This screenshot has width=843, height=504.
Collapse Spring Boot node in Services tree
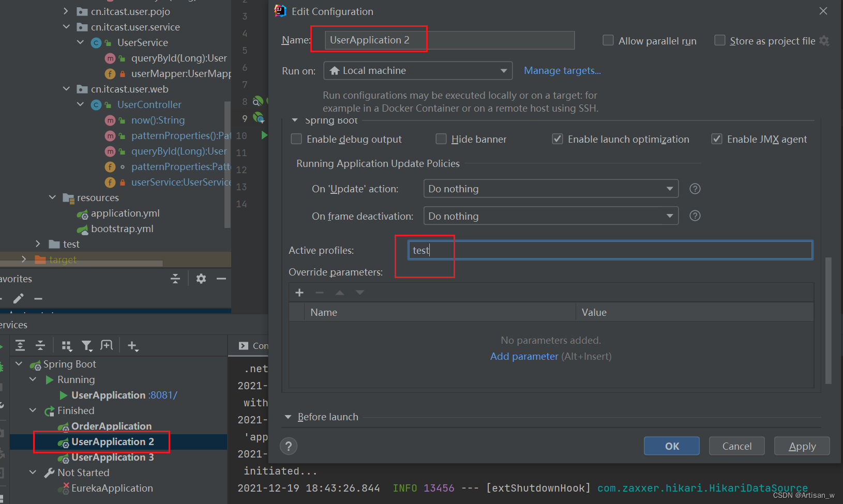19,364
